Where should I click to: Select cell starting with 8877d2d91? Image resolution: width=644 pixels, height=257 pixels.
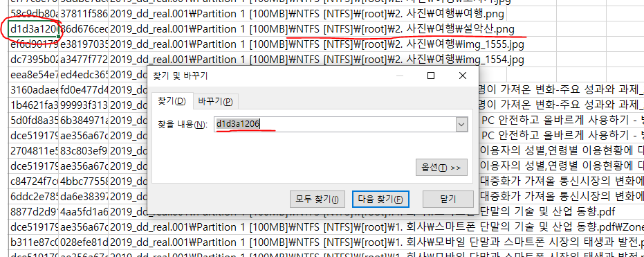click(34, 212)
